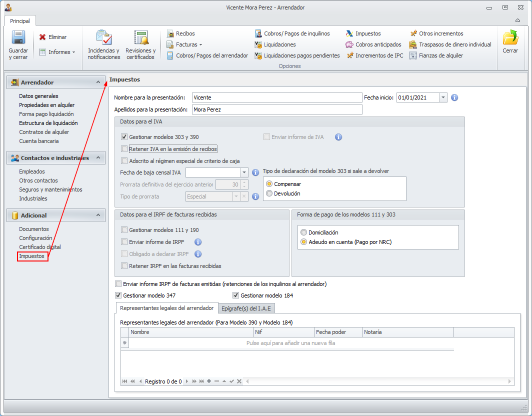Open the Facturas dropdown menu
532x416 pixels.
coord(184,44)
